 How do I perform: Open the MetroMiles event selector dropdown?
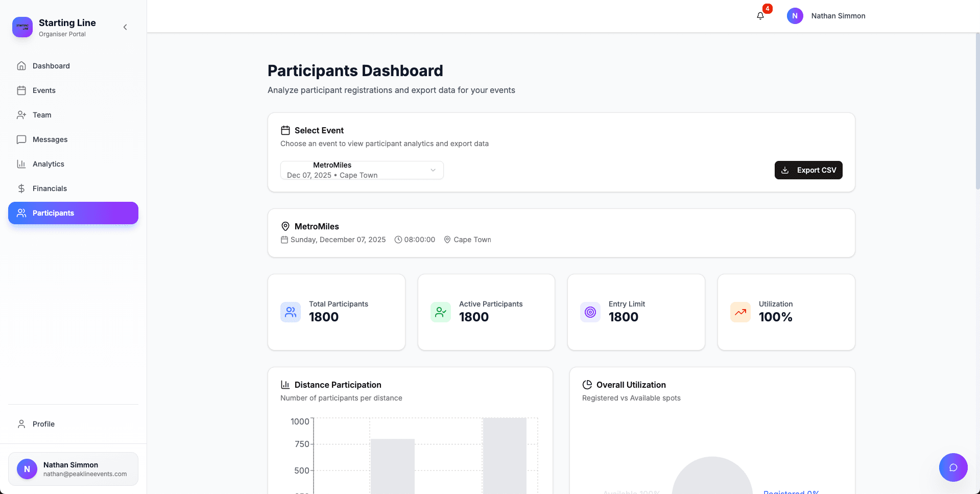pyautogui.click(x=362, y=170)
